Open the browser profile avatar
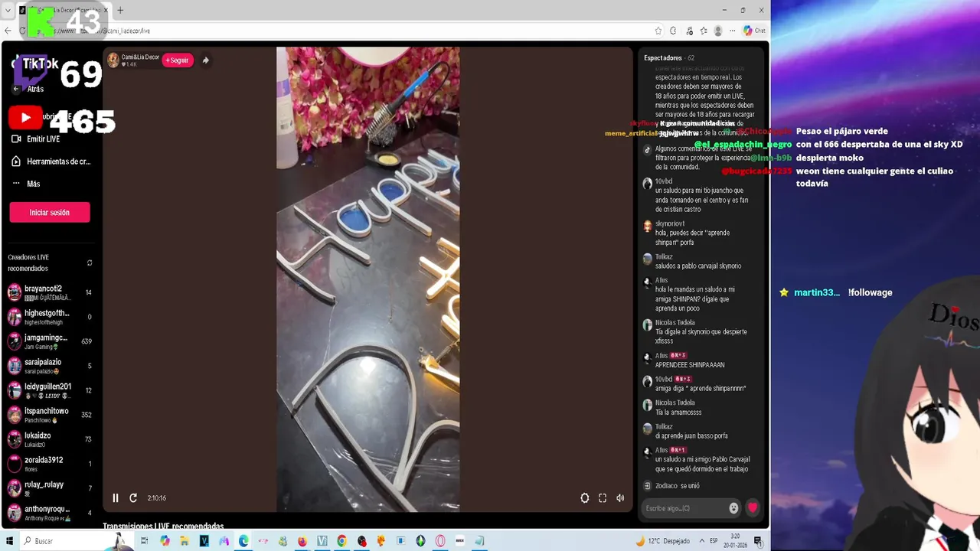This screenshot has width=980, height=551. [718, 31]
